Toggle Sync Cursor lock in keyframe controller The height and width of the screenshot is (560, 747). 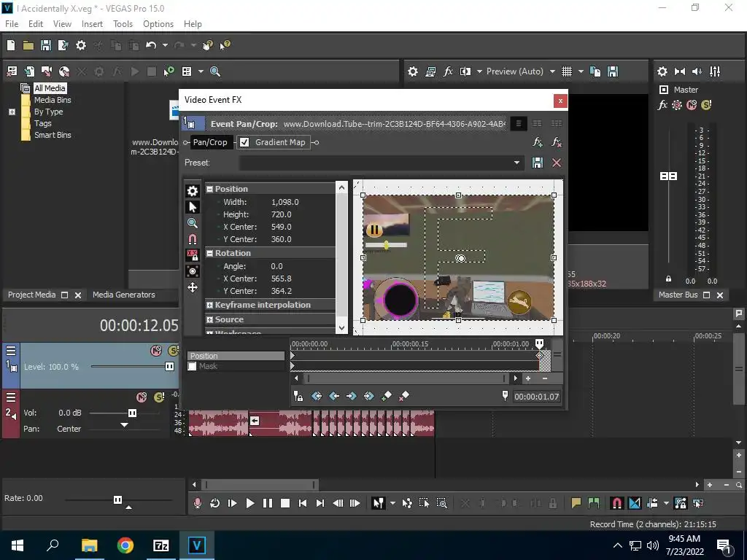click(298, 396)
